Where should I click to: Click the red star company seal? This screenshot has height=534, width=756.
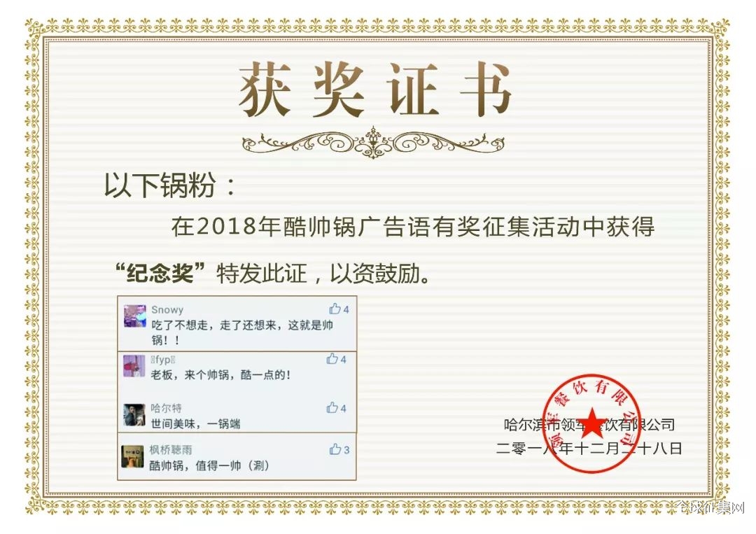pos(592,423)
